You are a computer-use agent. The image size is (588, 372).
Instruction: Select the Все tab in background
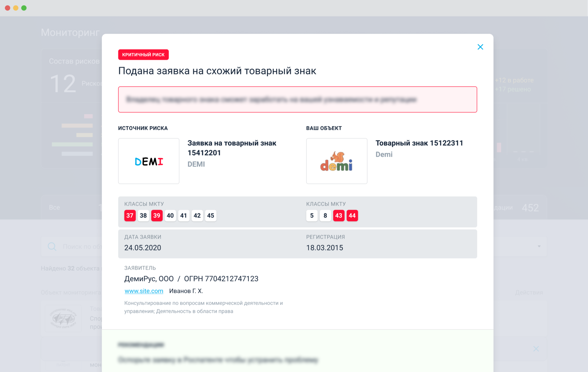pyautogui.click(x=55, y=207)
